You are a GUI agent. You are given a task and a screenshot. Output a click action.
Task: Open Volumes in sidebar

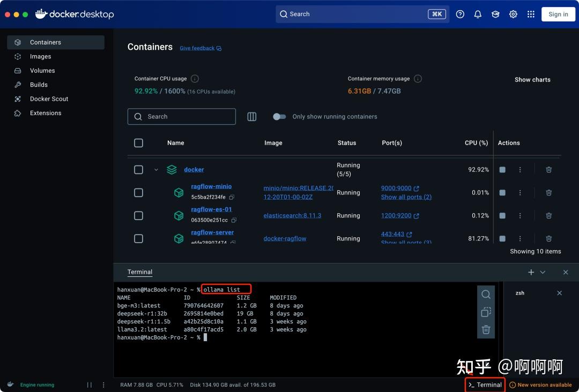pyautogui.click(x=56, y=71)
